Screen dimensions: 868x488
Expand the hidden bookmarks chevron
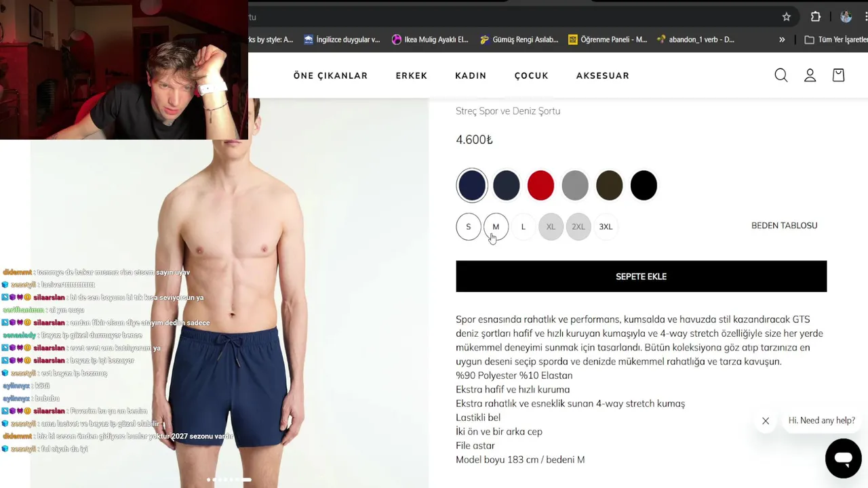(x=782, y=39)
